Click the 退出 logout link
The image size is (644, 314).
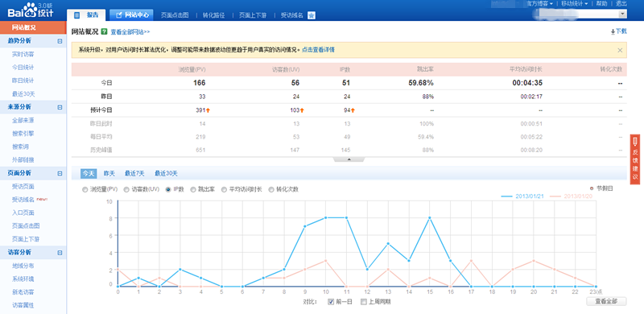click(621, 3)
